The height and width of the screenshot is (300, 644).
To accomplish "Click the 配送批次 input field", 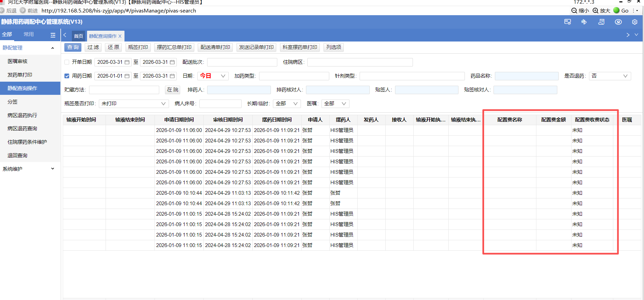I will 242,62.
